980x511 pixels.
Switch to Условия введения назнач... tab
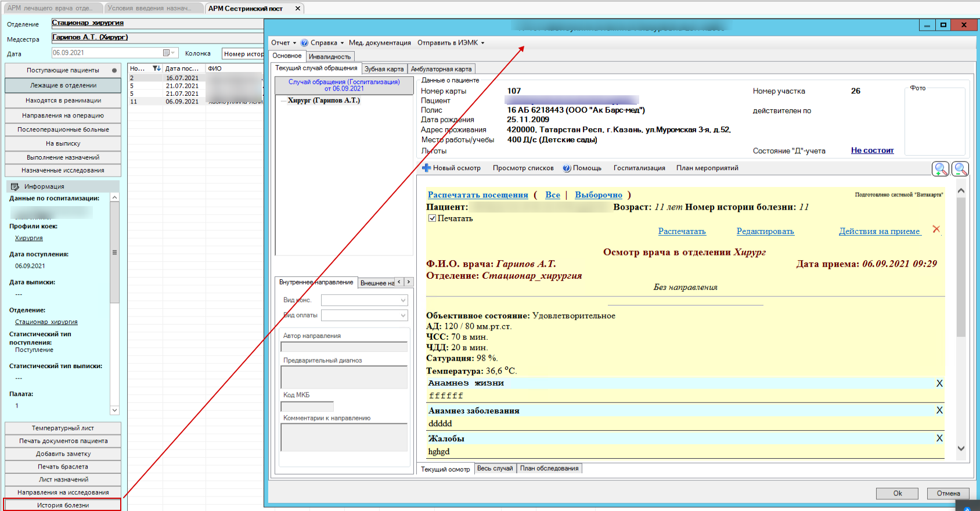tap(154, 9)
